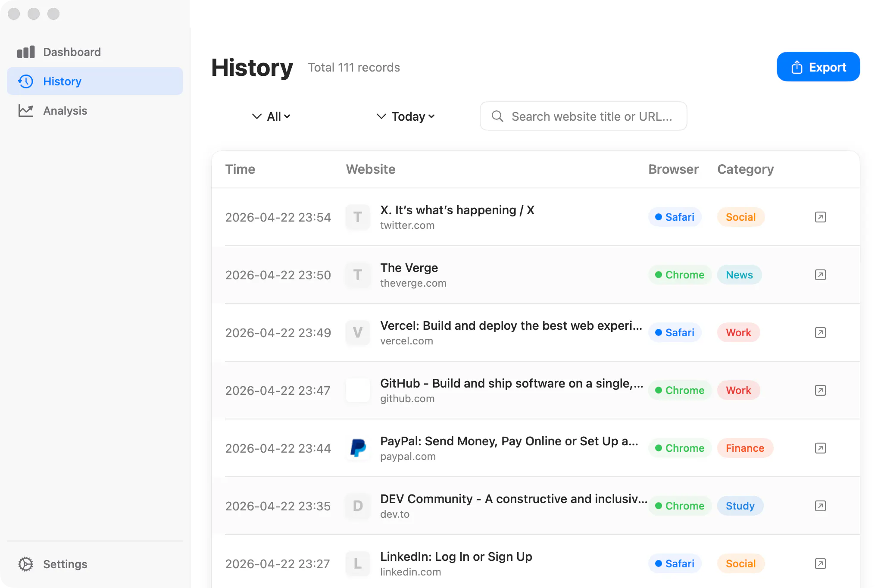Click the Study category tag

click(740, 506)
